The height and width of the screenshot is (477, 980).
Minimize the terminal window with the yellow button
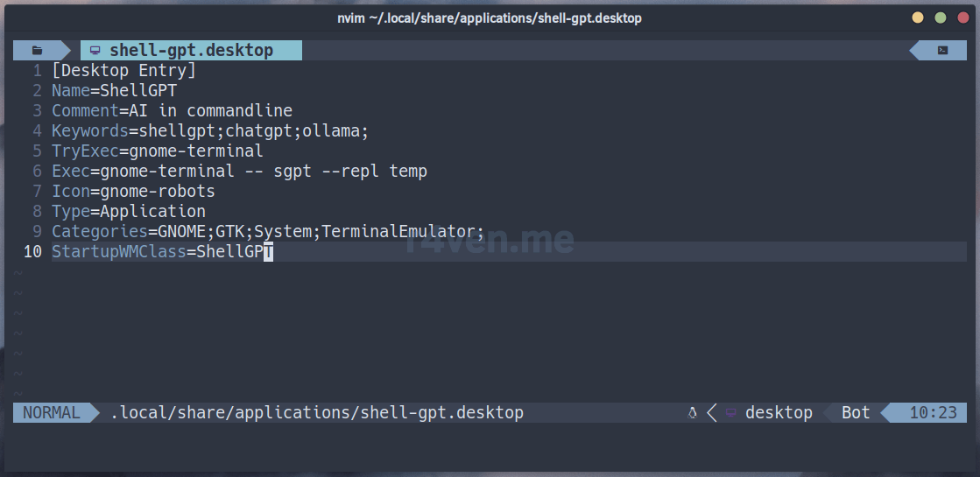tap(918, 18)
